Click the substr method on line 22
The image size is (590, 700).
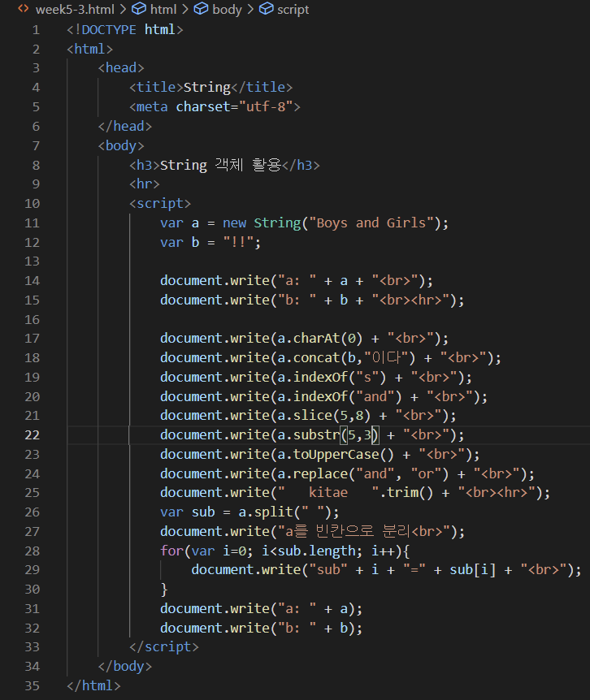click(317, 435)
